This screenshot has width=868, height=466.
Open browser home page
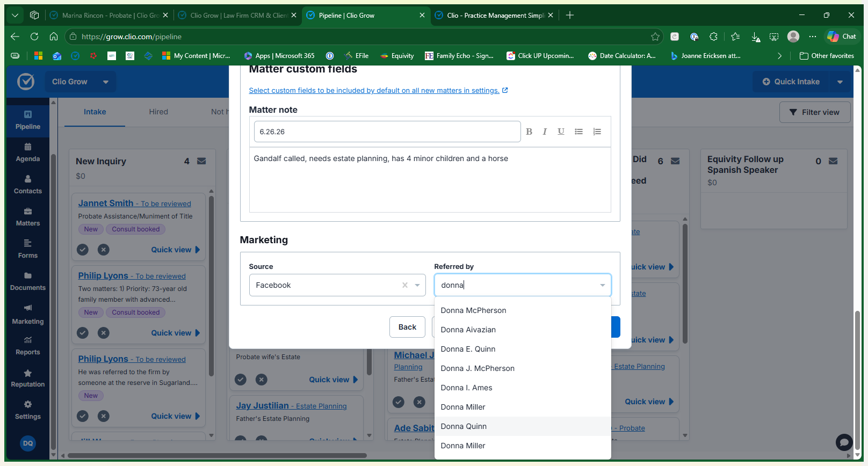(x=54, y=37)
